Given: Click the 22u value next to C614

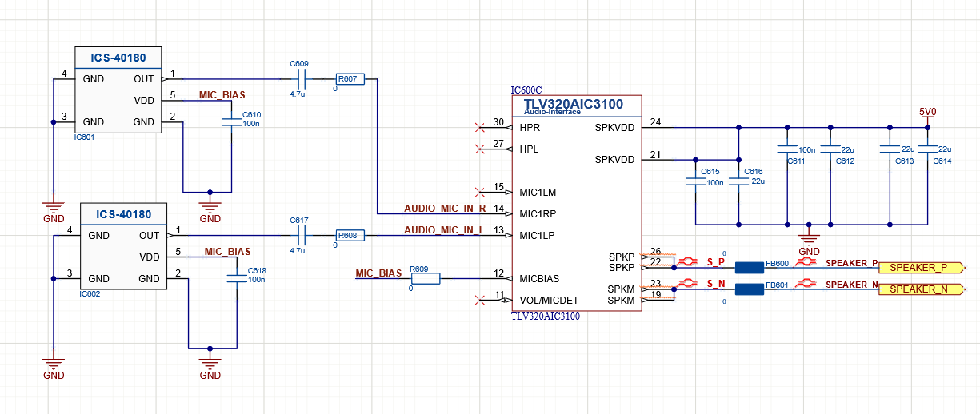Looking at the screenshot, I should [945, 149].
